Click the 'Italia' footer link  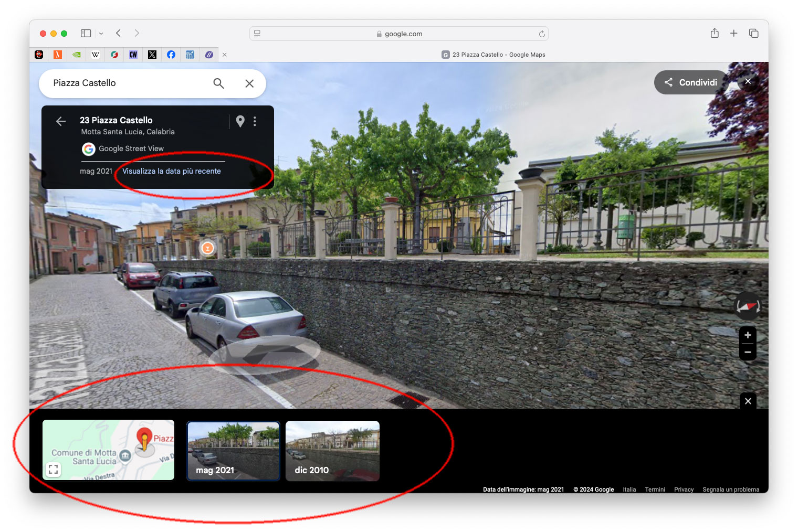point(629,490)
